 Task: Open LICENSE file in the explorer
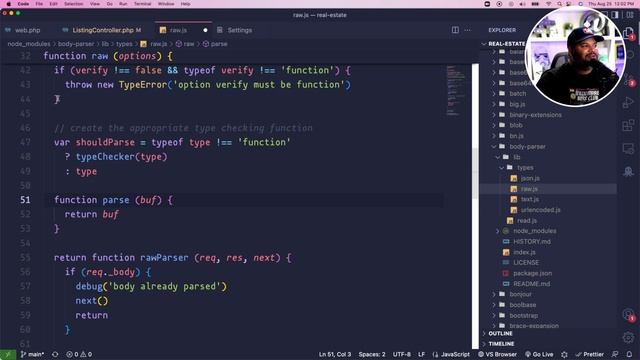point(526,262)
